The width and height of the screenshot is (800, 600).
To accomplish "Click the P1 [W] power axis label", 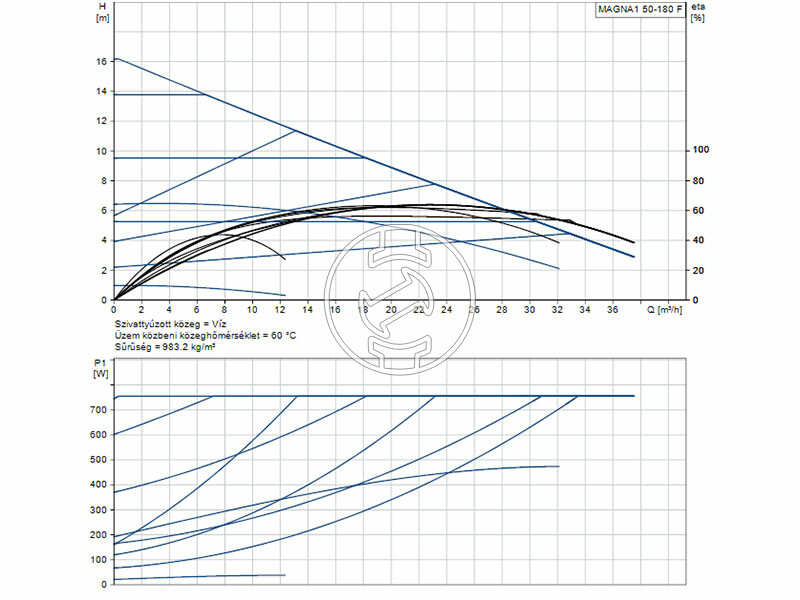I will 102,368.
